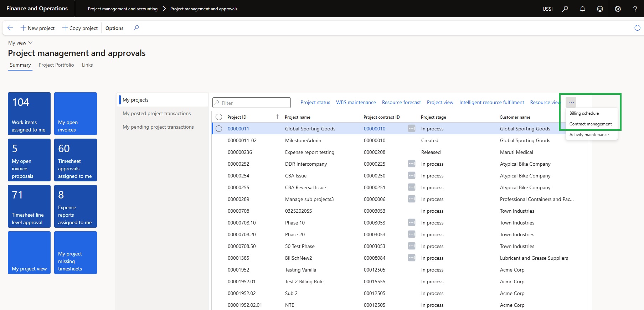Click the action pane search icon

pos(136,28)
